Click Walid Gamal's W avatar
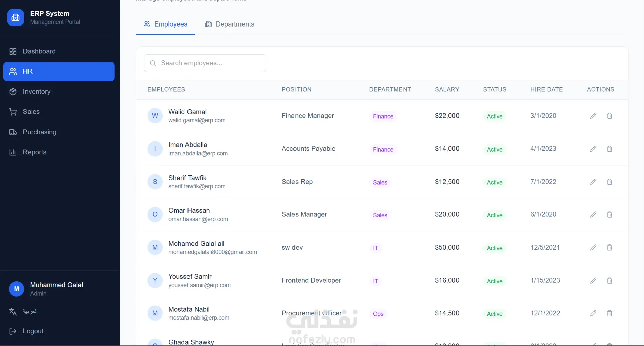 coord(155,116)
